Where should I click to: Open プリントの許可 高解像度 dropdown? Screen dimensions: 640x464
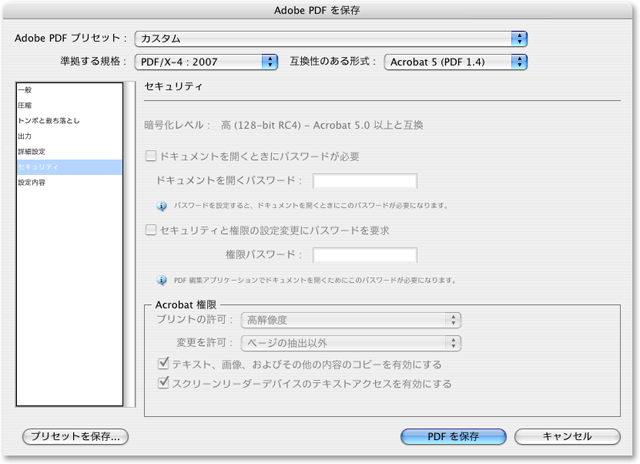point(351,320)
